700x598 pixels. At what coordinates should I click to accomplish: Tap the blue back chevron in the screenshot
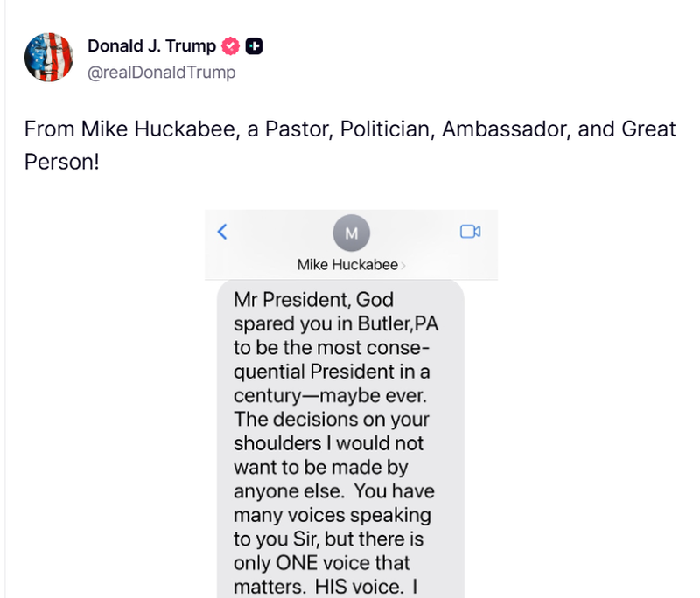click(222, 232)
